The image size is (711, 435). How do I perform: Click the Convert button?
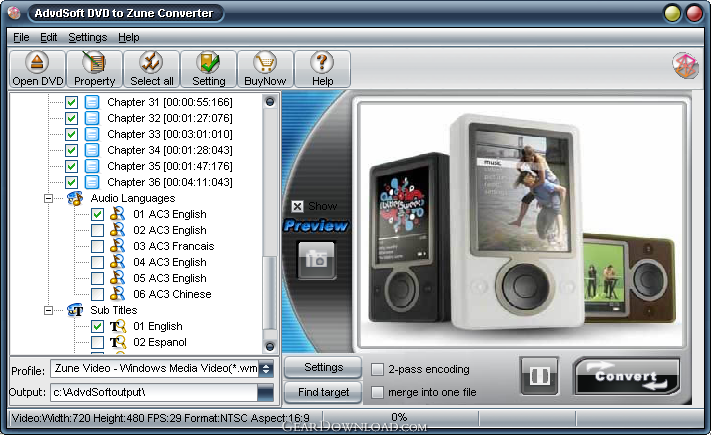(x=627, y=376)
